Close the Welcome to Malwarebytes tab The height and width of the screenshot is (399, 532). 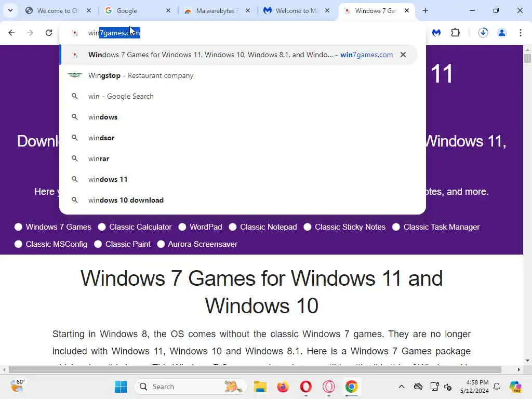[327, 10]
